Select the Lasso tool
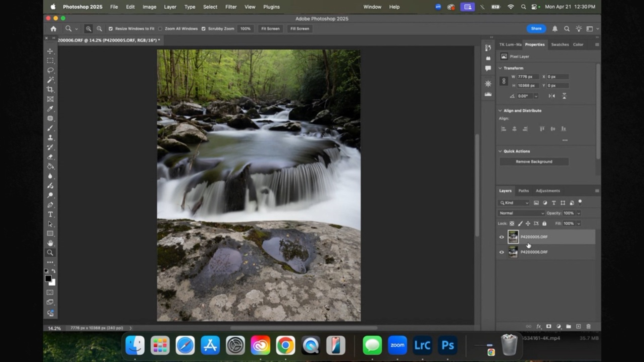 point(50,70)
